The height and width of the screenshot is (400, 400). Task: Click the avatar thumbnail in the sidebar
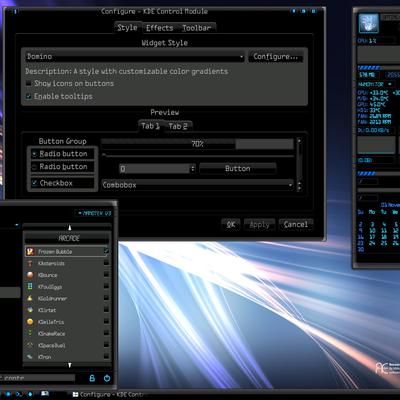(368, 23)
